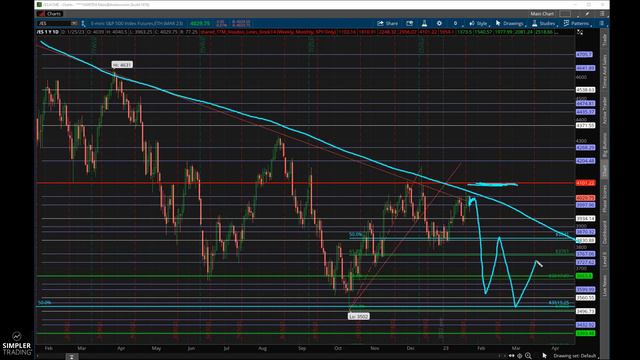Click the Aug label on time axis

(262, 348)
